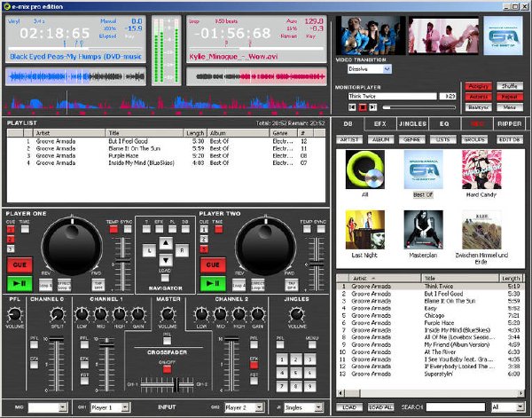Trigger jingle pad number 5
Viewport: 532px width, 418px height.
tap(296, 373)
